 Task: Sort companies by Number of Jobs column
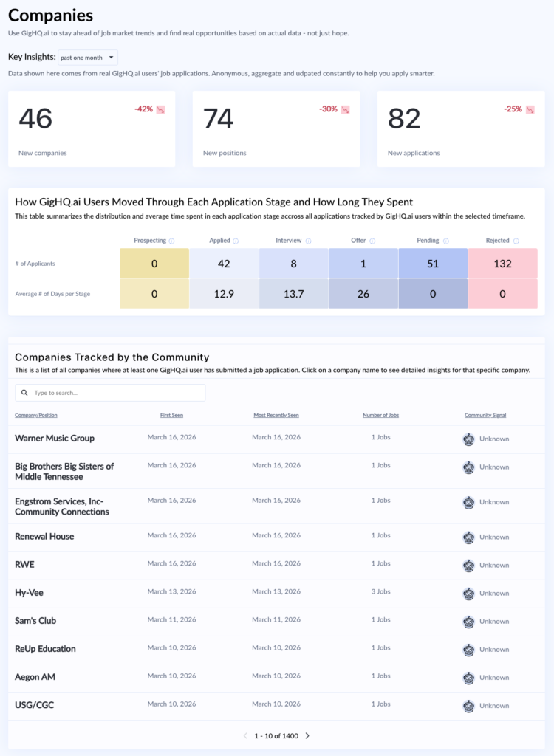pyautogui.click(x=380, y=414)
